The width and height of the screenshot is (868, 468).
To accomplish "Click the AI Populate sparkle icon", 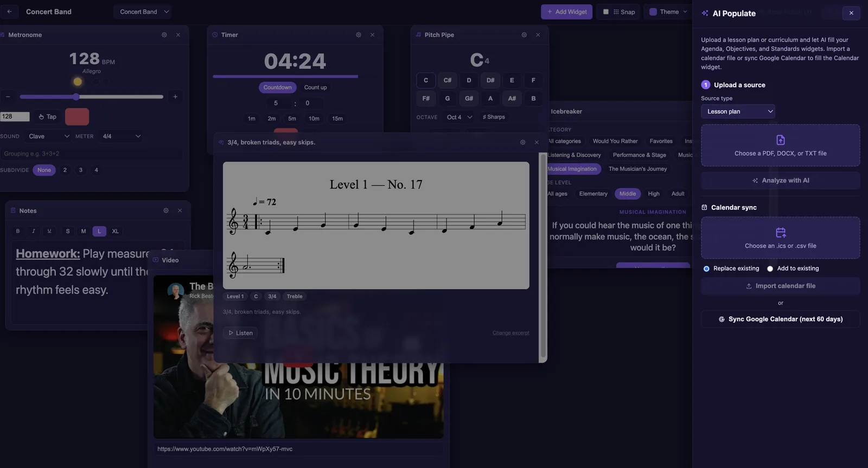I will [x=705, y=13].
